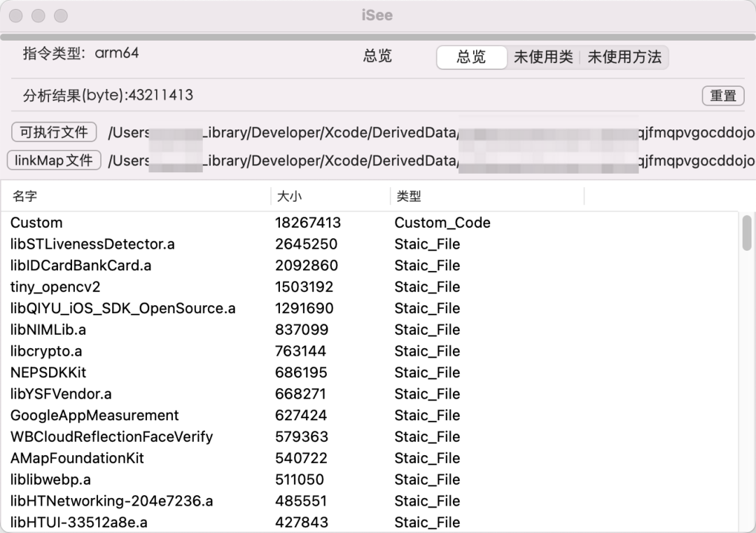Click Staic_File type in GoogleAppMeasurement row
This screenshot has height=533, width=756.
pos(427,415)
